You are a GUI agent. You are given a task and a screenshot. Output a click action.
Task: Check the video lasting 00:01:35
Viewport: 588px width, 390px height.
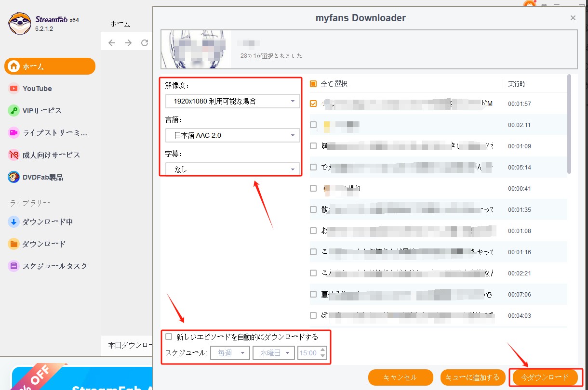tap(313, 209)
